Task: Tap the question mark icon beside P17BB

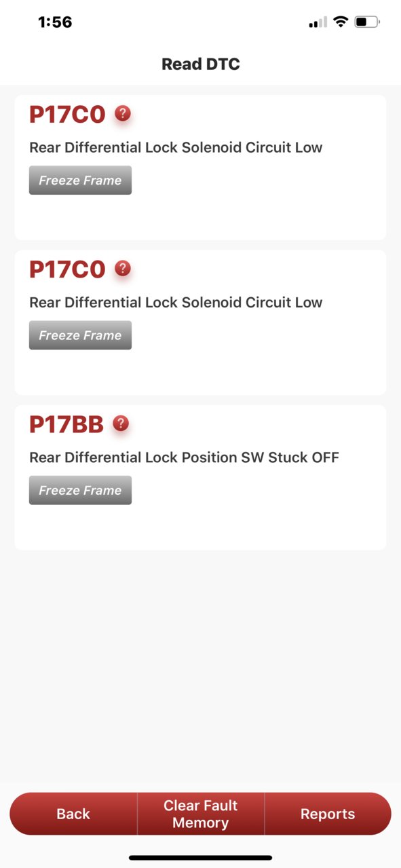Action: pos(121,423)
